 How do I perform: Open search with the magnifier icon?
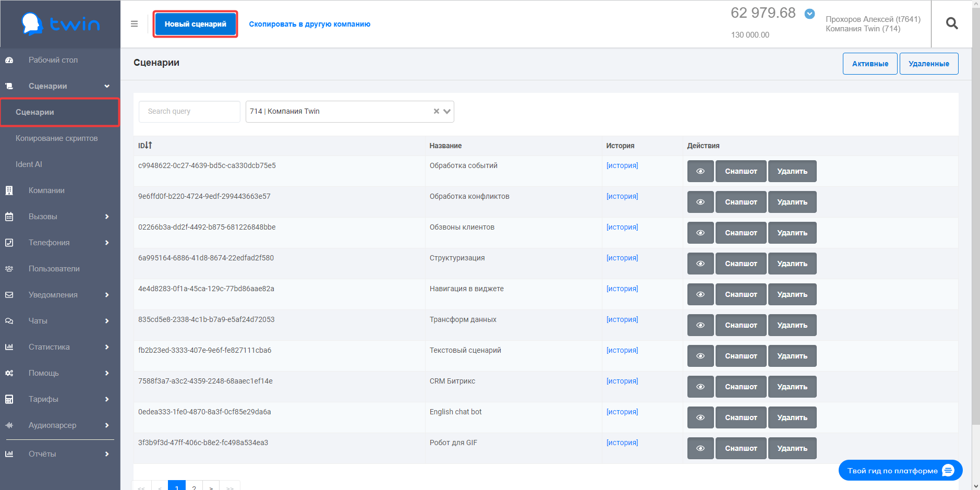point(951,23)
